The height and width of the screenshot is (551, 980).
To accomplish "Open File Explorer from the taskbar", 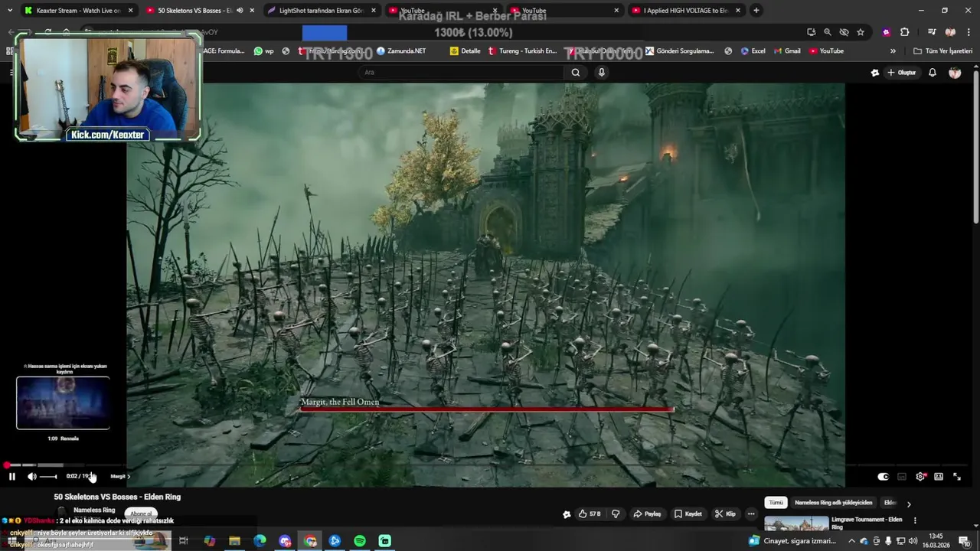I will pos(234,541).
